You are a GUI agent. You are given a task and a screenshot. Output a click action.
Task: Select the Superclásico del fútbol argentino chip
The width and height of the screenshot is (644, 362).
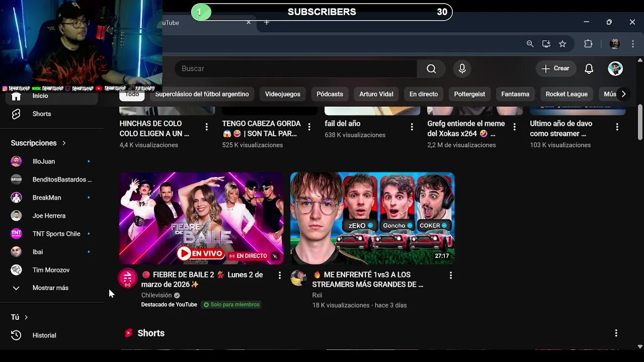pyautogui.click(x=202, y=94)
